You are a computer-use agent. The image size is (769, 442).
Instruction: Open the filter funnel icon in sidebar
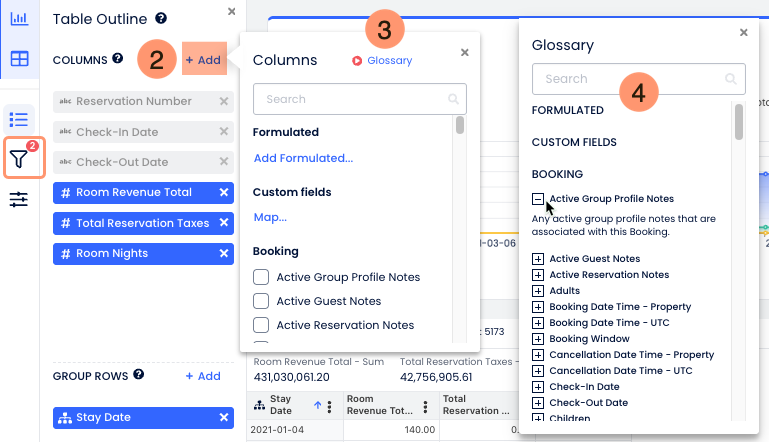(x=19, y=158)
